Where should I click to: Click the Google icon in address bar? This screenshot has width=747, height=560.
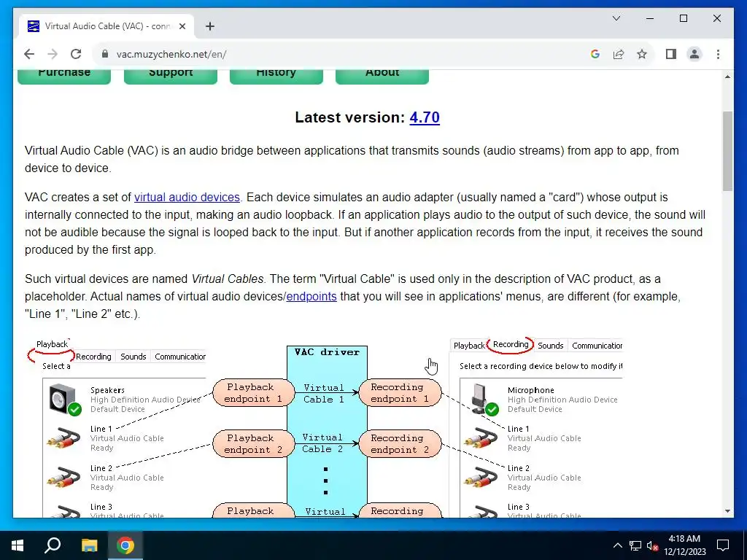(x=595, y=54)
